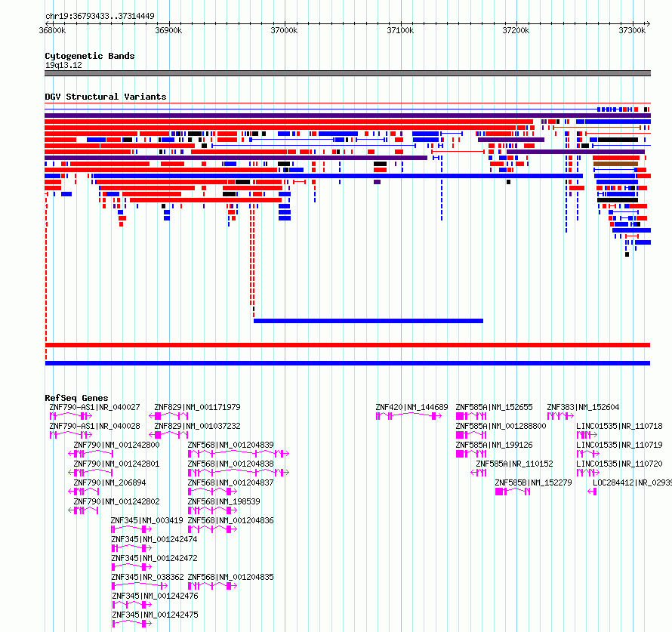Open the ZNF585B|NM_152279 gene label
672x632 pixels.
(x=534, y=482)
